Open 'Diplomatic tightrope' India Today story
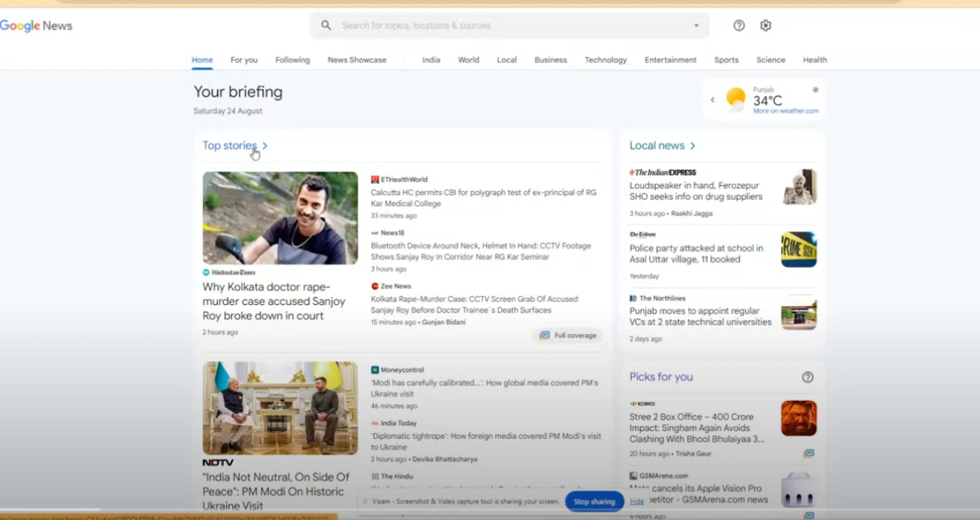 click(486, 441)
